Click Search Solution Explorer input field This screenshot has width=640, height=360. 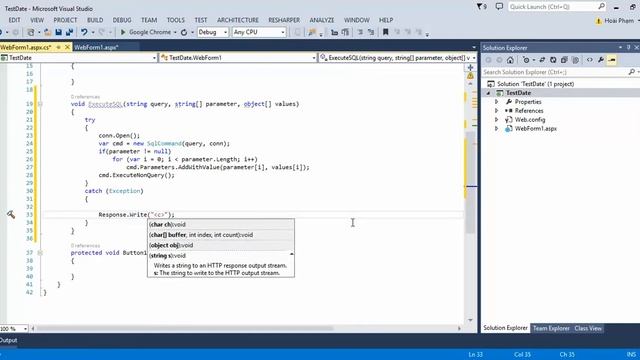tap(555, 72)
